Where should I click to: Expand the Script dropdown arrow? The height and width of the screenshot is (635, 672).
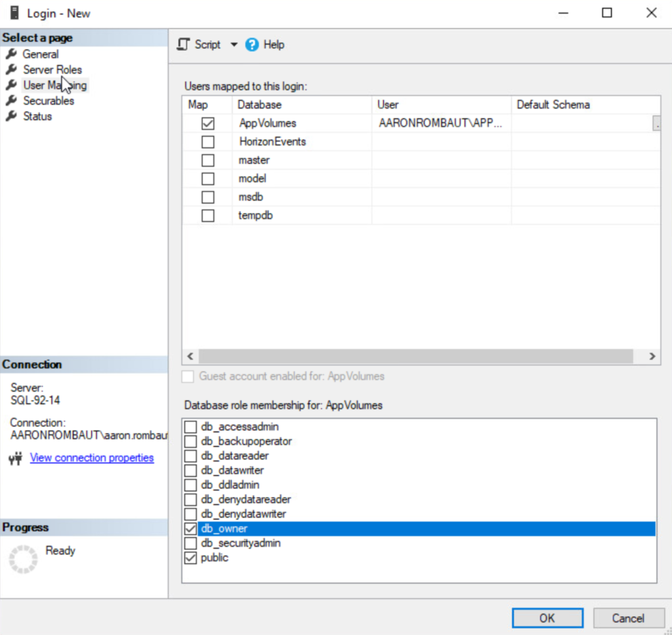(x=234, y=45)
